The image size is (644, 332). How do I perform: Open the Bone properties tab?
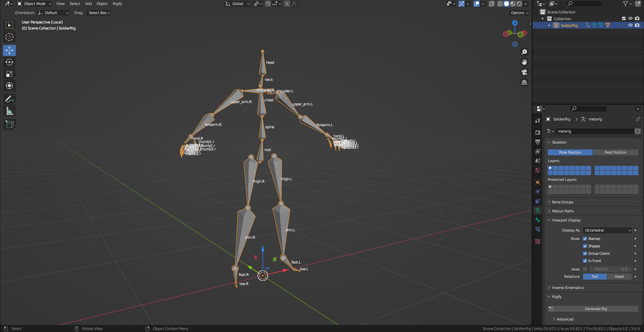point(538,220)
